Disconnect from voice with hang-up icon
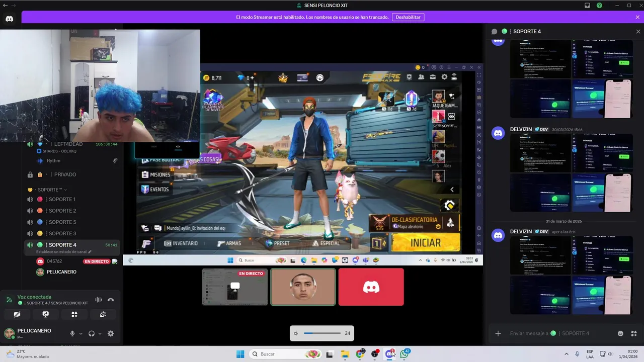 pos(111,300)
